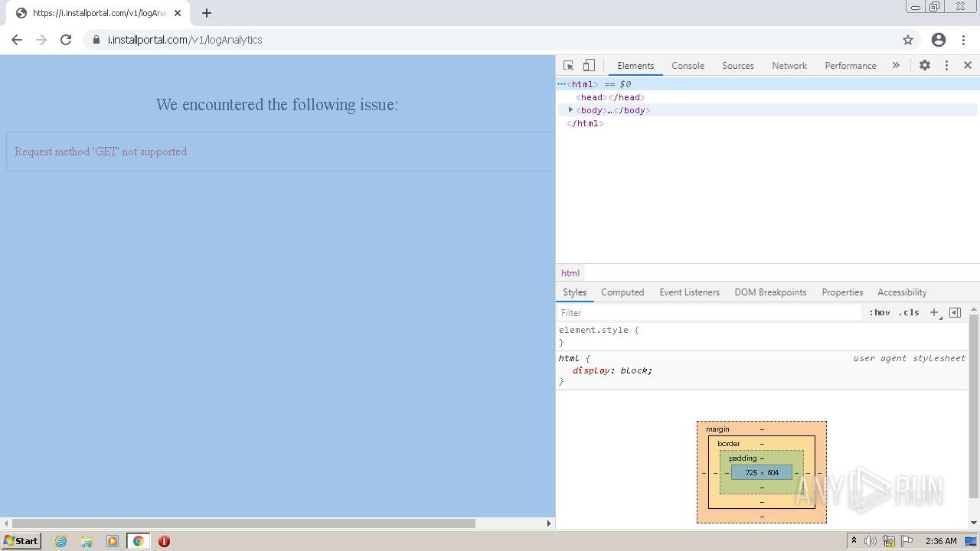Click the box model content size 725 × 604

pyautogui.click(x=762, y=473)
